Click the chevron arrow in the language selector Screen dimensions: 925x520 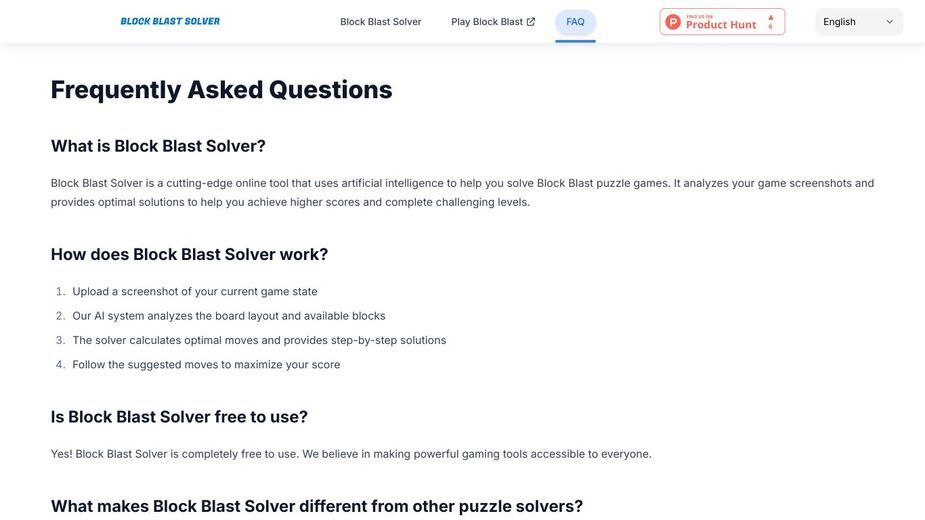pos(890,22)
